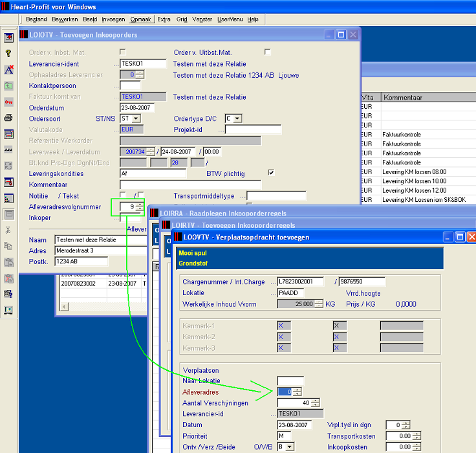This screenshot has height=453, width=476.
Task: Open lookup dots beside Leverancier-ident
Action: (x=116, y=65)
